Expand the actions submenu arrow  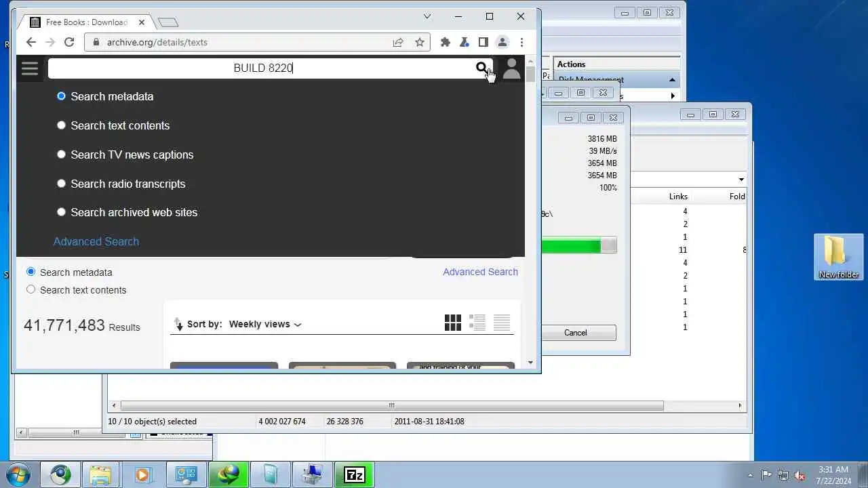(672, 96)
